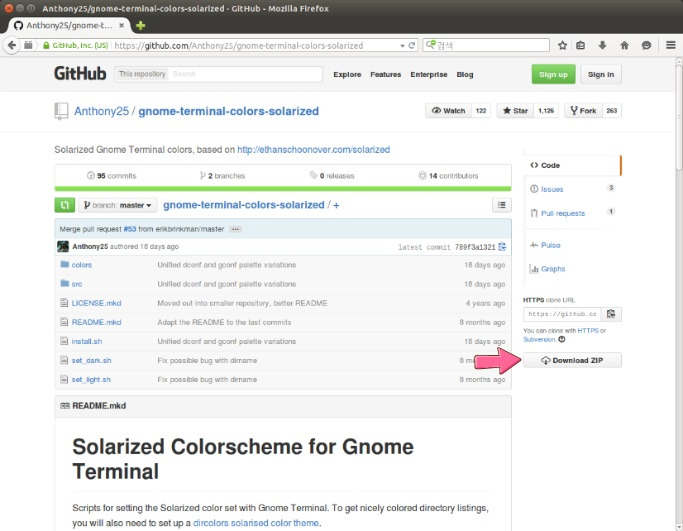683x531 pixels.
Task: Go to Firefox home page icon
Action: click(x=624, y=45)
